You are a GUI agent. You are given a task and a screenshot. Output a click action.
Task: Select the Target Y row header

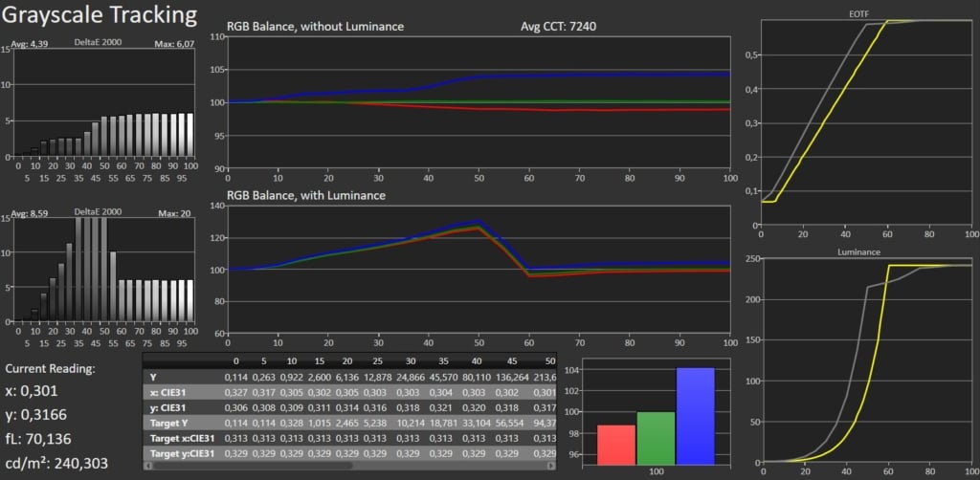pos(173,422)
